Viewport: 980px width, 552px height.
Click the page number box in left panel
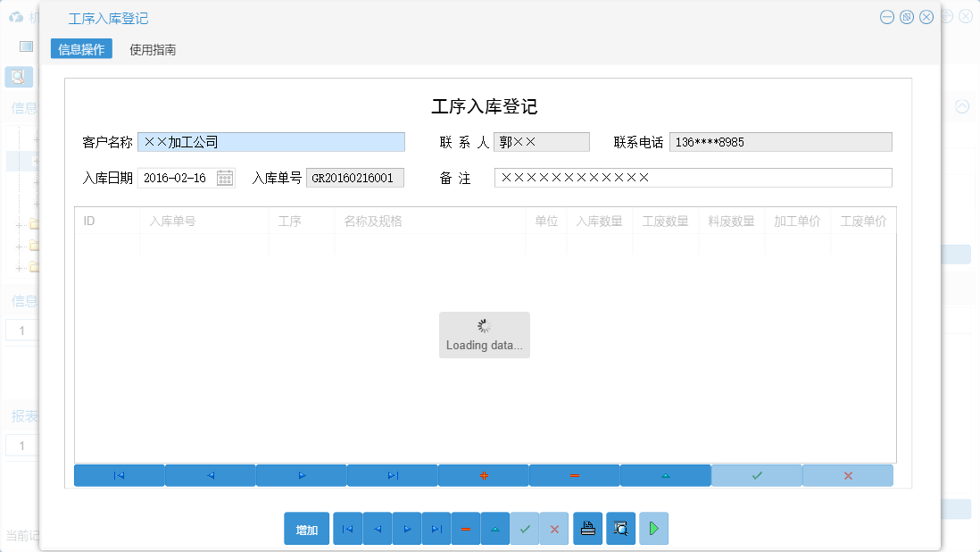21,330
